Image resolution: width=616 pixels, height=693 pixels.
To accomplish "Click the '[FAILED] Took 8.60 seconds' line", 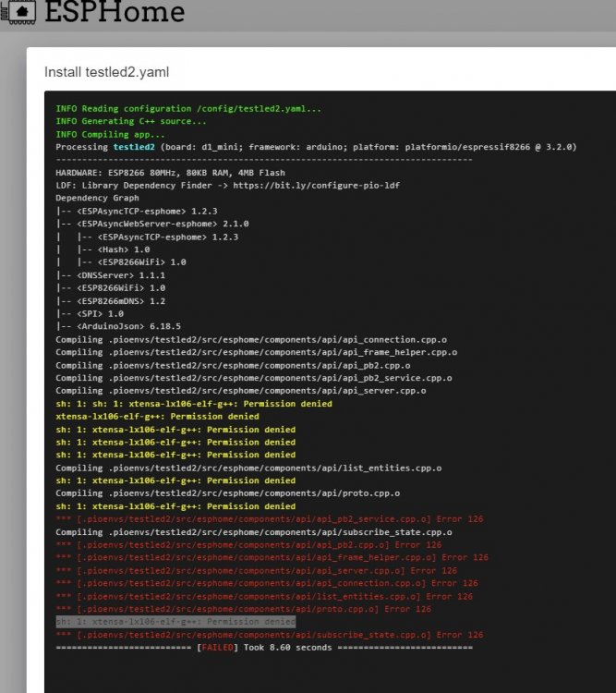I will point(264,648).
